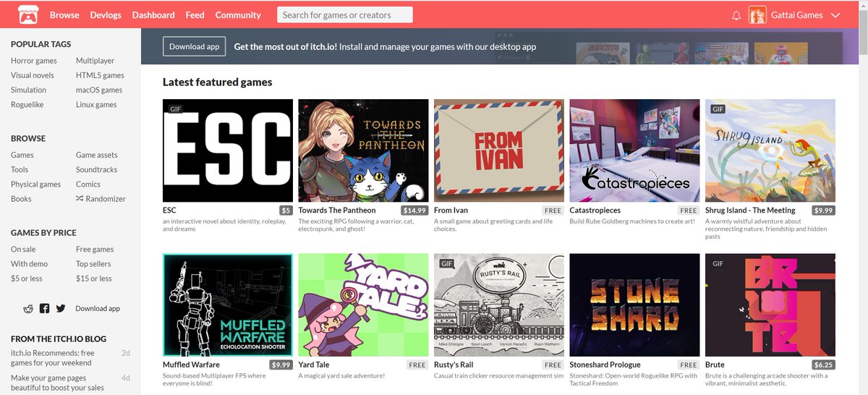Click the $6.25 price on Brute
The width and height of the screenshot is (868, 395).
823,365
